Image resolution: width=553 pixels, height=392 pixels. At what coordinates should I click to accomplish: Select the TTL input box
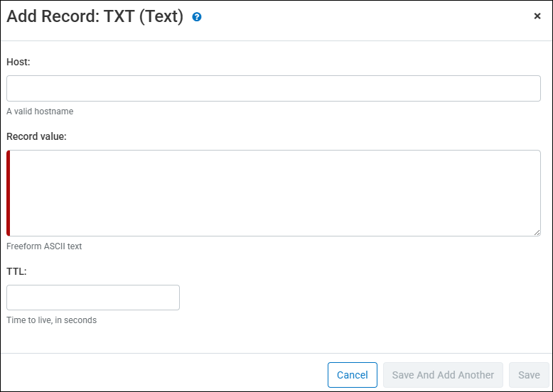[93, 298]
